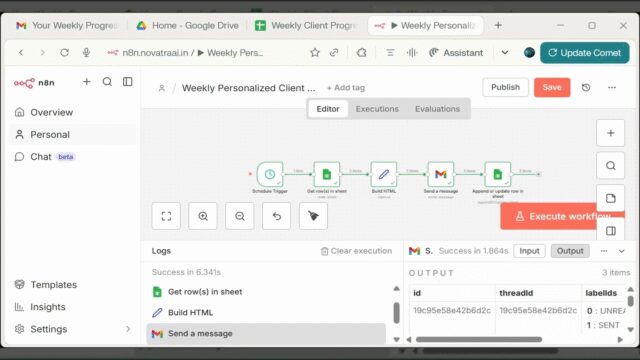Open Overview in sidebar
This screenshot has height=360, width=640.
point(73,112)
